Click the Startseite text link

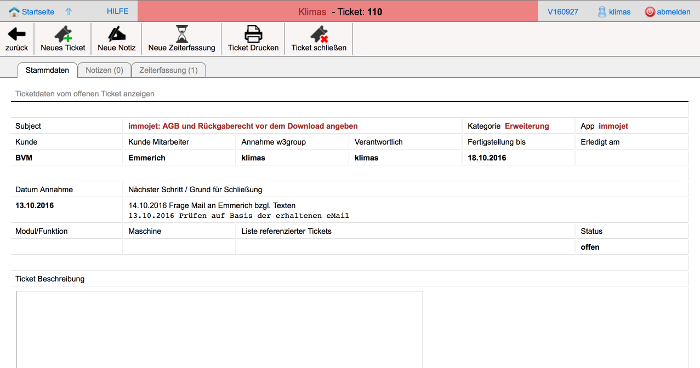(x=38, y=12)
